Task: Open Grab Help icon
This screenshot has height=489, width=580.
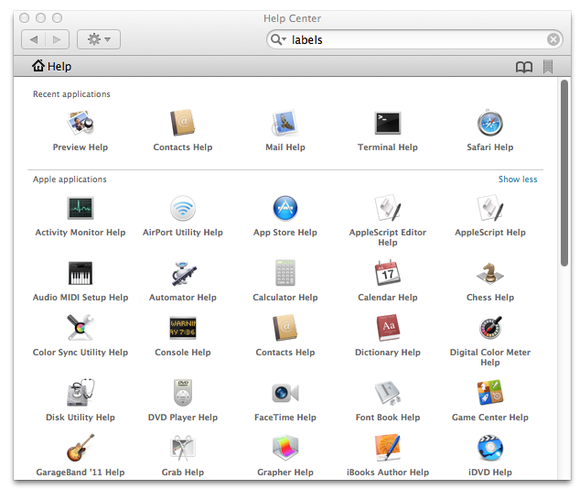Action: tap(183, 448)
